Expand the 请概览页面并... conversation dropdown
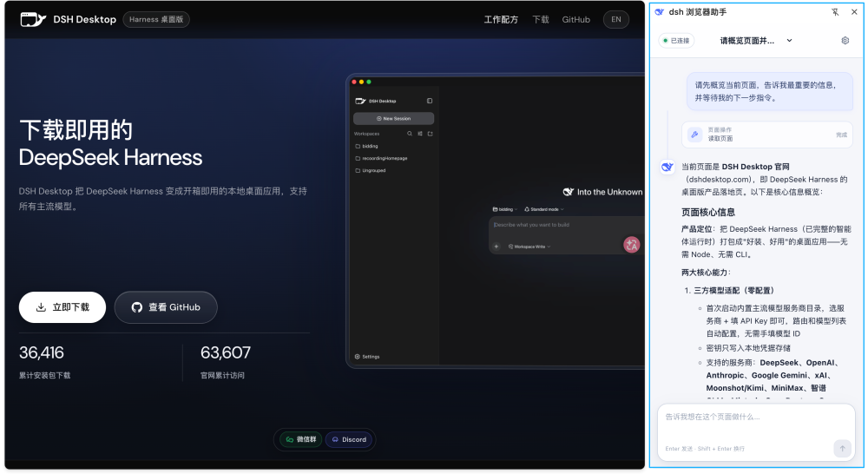Screen dimensions: 868x474 tap(756, 41)
